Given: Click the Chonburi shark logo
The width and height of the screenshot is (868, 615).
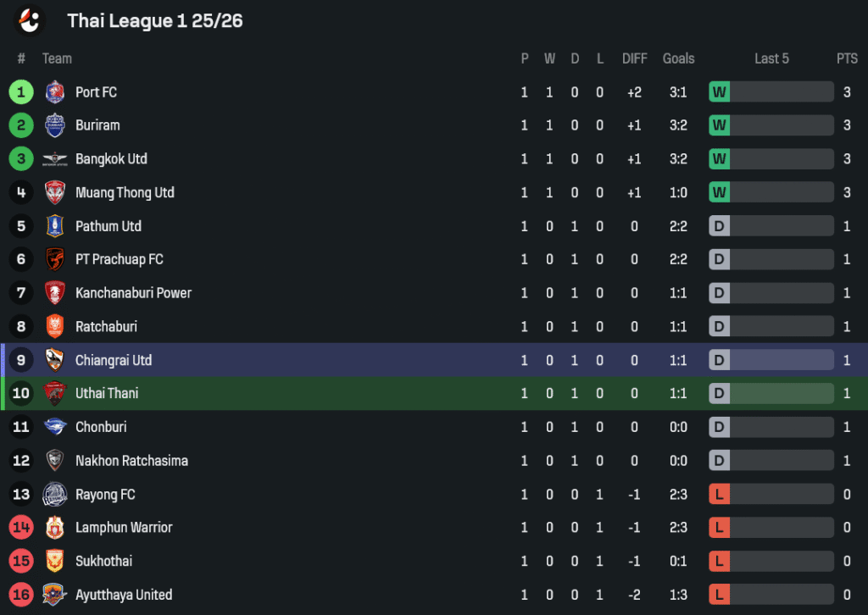Looking at the screenshot, I should (55, 427).
